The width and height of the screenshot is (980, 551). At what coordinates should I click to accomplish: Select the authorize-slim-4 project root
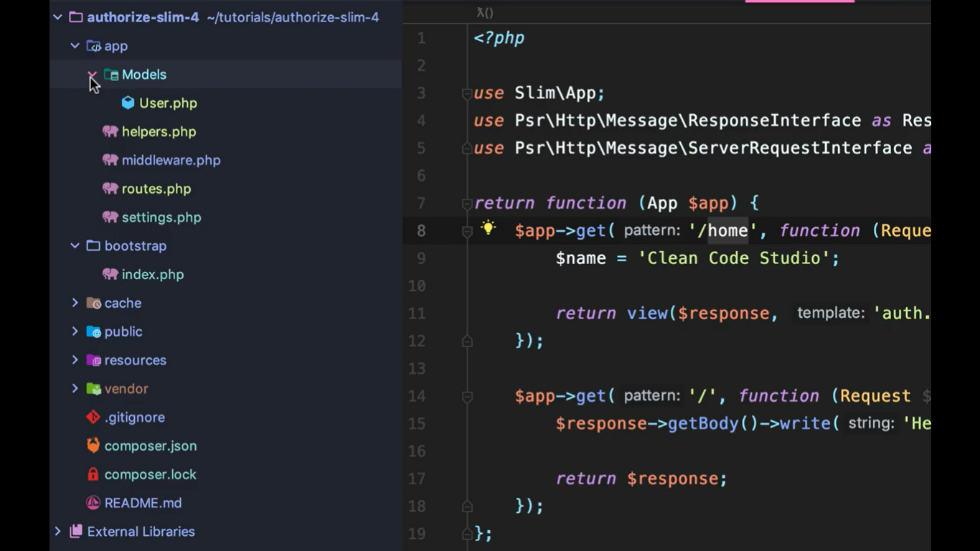143,17
